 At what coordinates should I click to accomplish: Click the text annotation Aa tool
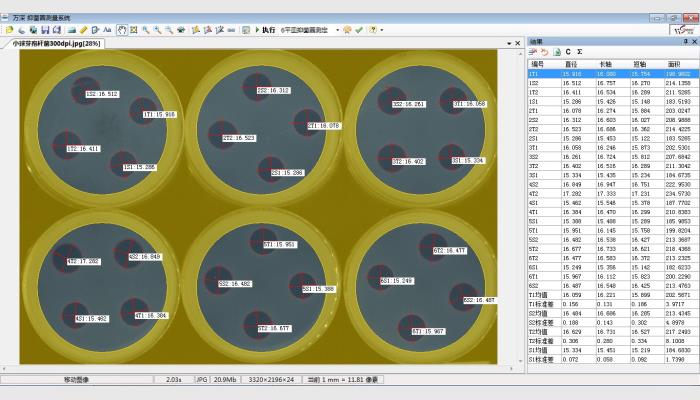coord(107,30)
